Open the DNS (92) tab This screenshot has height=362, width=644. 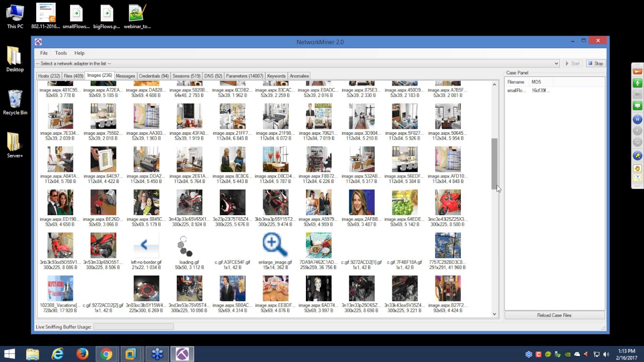[x=213, y=76]
